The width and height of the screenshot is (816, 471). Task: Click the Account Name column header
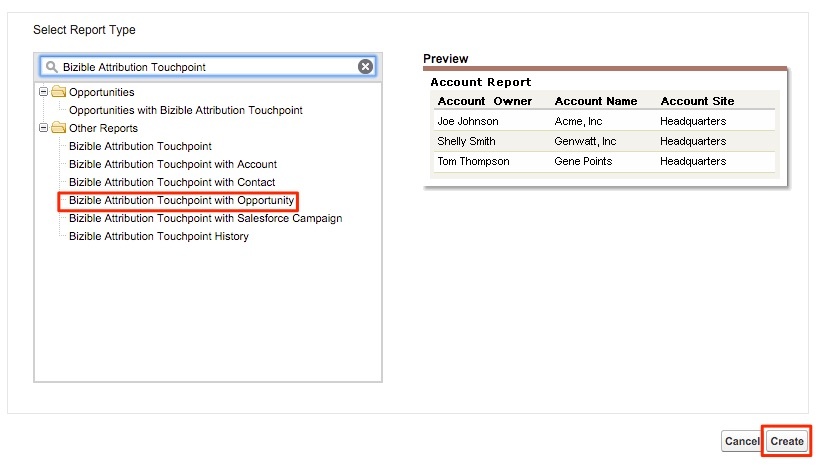pos(596,101)
